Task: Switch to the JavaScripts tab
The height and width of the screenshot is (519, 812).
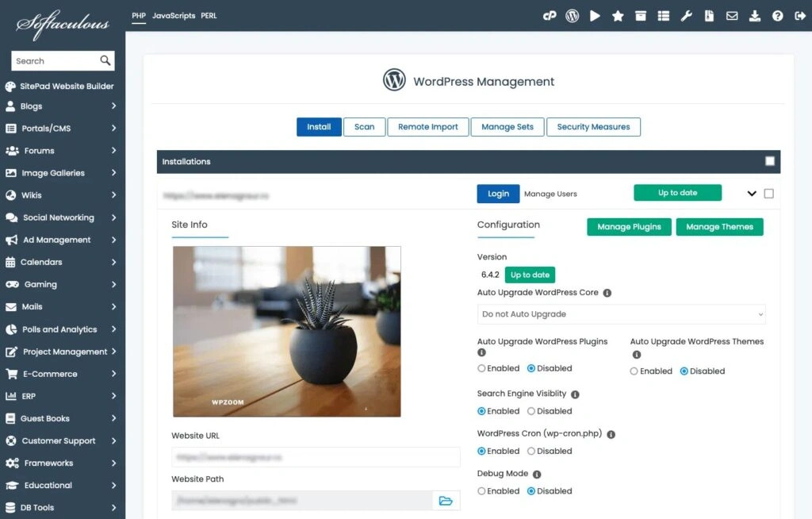Action: (174, 16)
